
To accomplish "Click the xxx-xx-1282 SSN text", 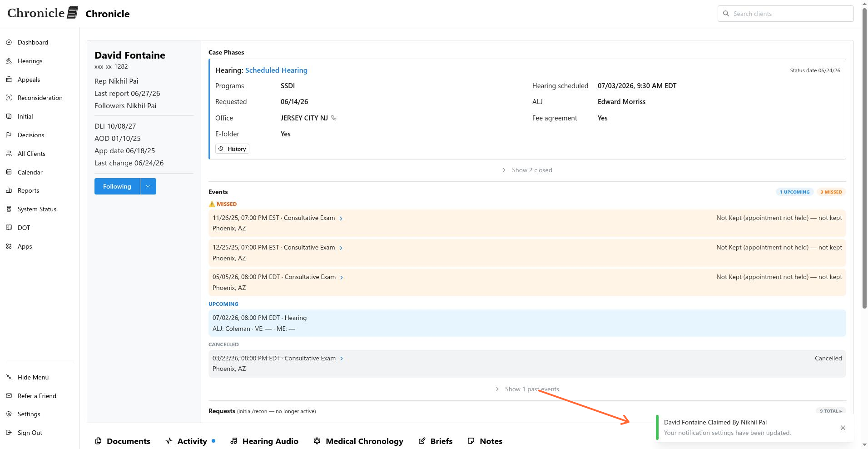I will click(111, 66).
